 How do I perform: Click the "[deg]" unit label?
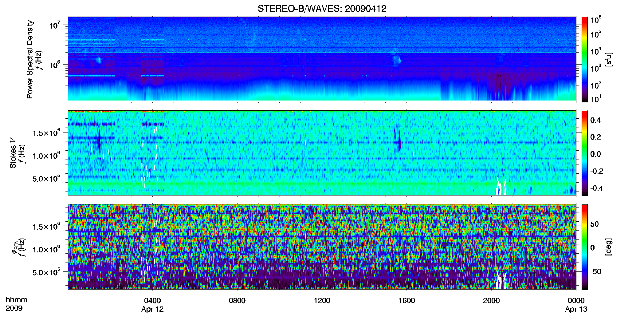[608, 247]
